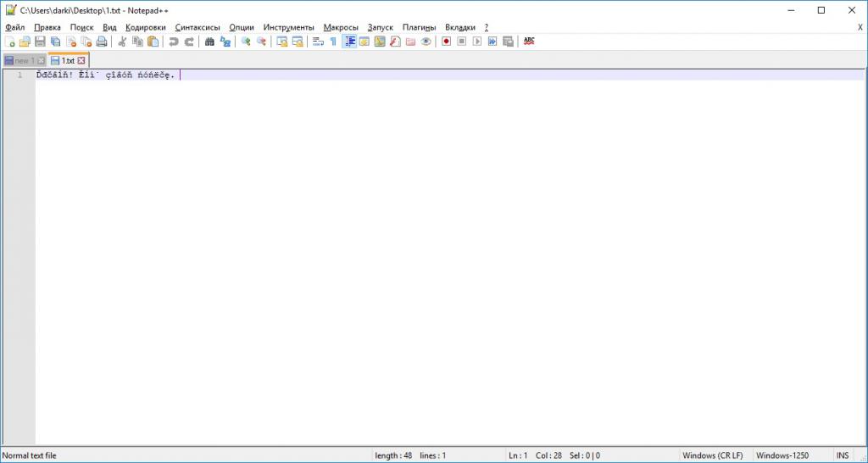The width and height of the screenshot is (868, 463).
Task: Click the length : 48 status entry
Action: coord(393,456)
